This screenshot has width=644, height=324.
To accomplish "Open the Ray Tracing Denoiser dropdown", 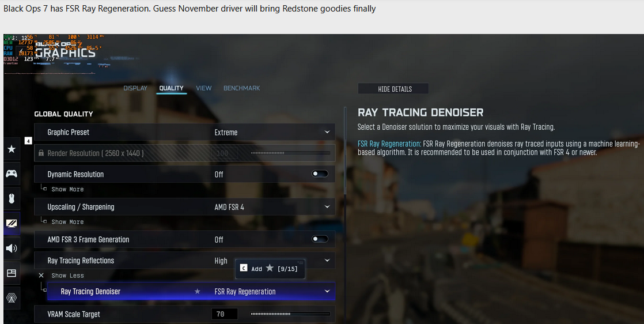I will pyautogui.click(x=191, y=292).
